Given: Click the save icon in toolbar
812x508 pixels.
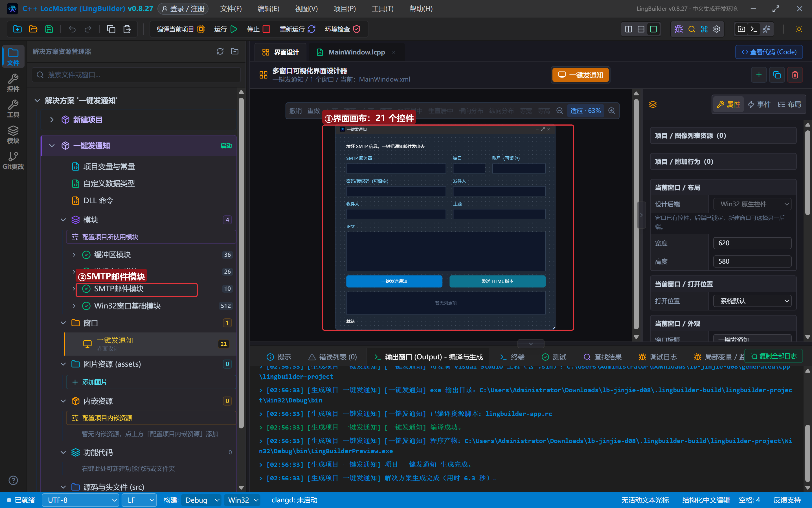Looking at the screenshot, I should [x=49, y=29].
